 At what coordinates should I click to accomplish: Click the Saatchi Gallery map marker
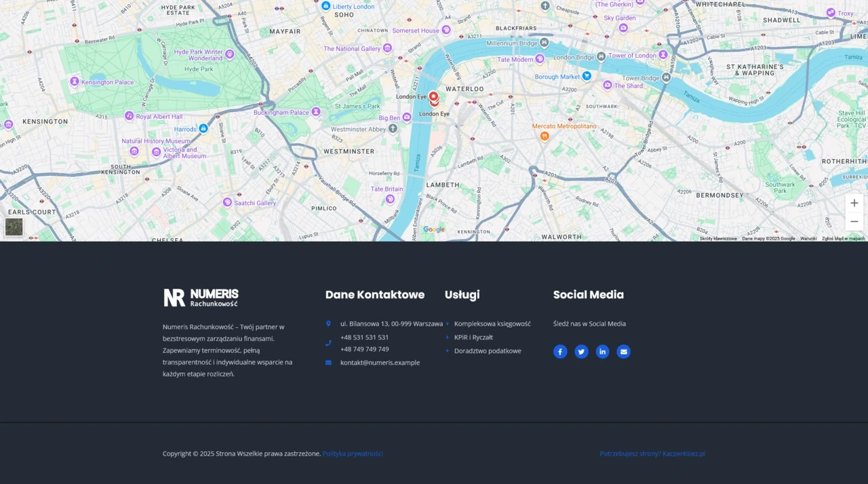(x=228, y=202)
